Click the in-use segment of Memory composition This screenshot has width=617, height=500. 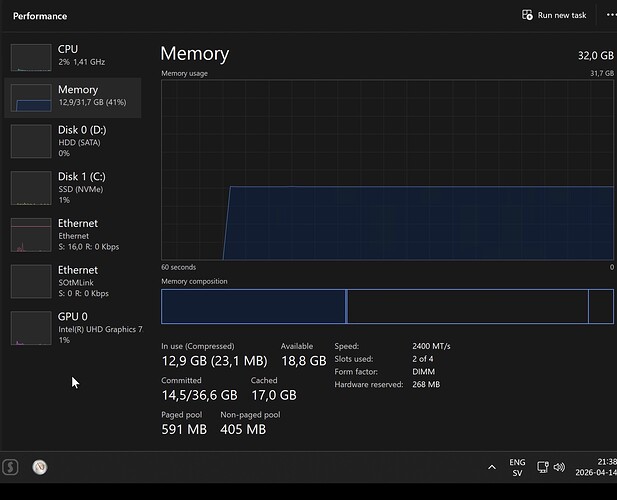pos(253,306)
